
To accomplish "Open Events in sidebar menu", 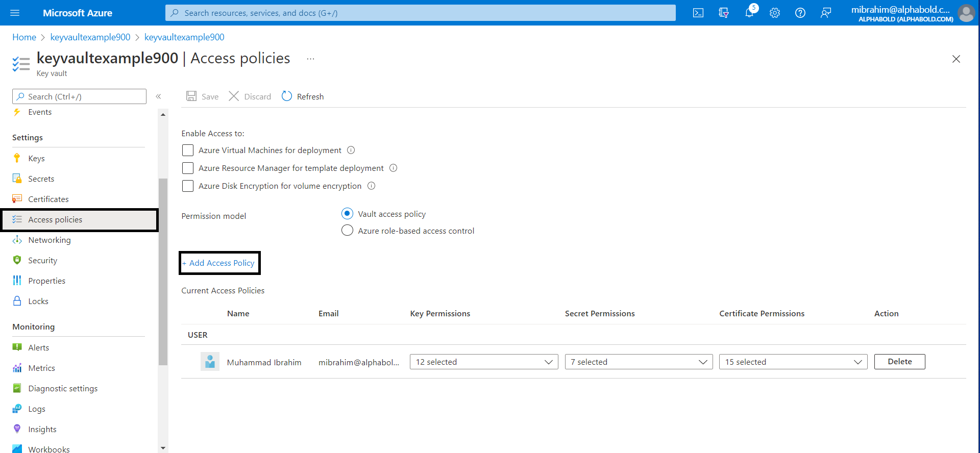I will click(40, 112).
